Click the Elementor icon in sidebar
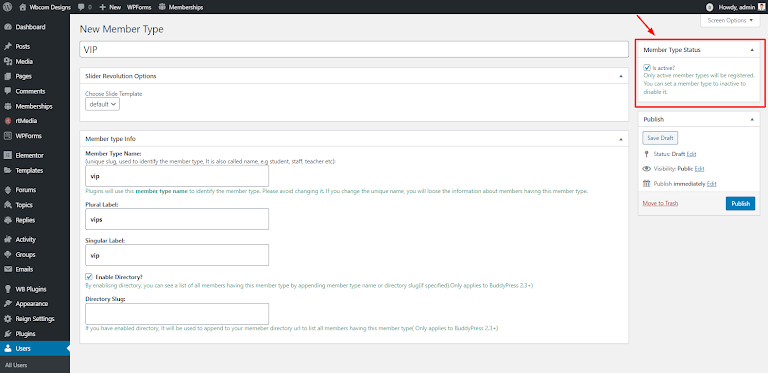The height and width of the screenshot is (373, 768). [x=7, y=155]
